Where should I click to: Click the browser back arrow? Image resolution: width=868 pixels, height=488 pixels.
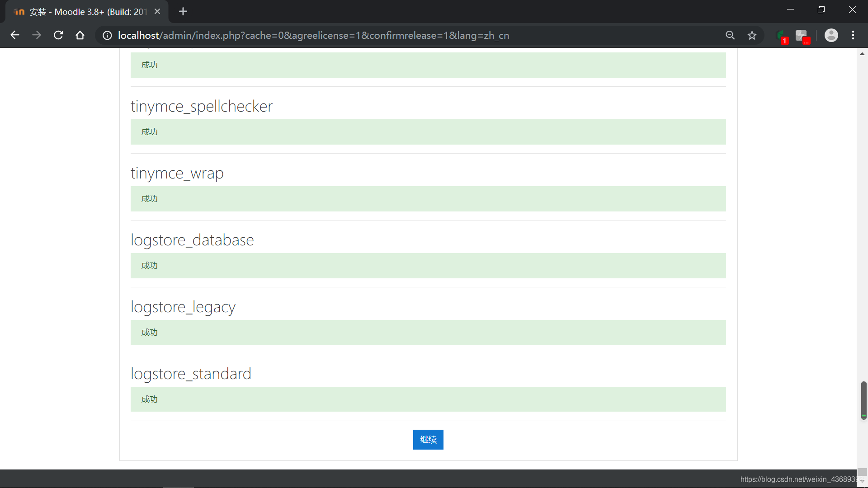point(15,35)
